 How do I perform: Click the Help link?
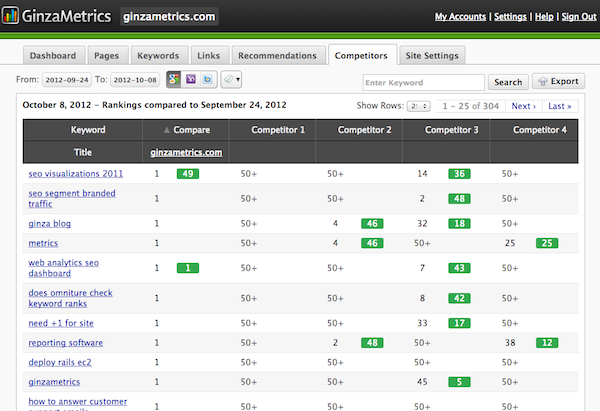[x=544, y=17]
